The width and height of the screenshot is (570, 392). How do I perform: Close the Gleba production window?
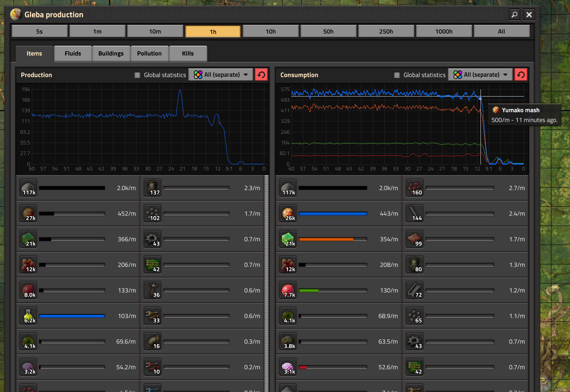529,15
